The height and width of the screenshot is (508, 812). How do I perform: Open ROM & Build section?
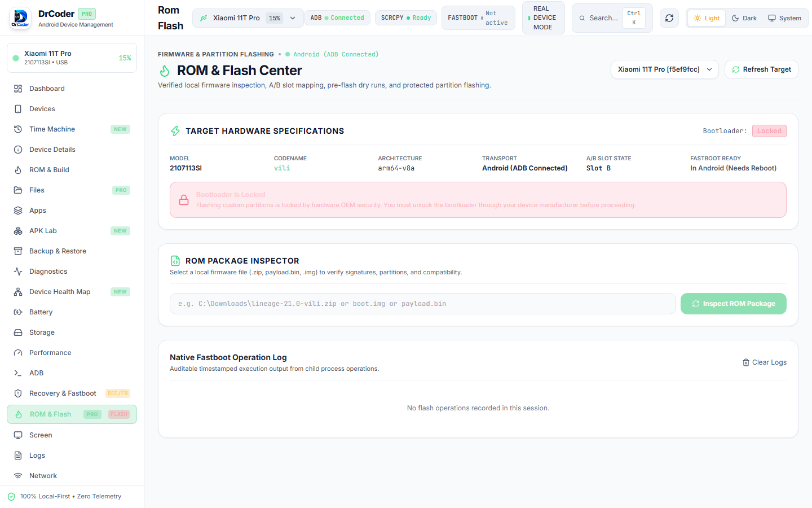72,170
